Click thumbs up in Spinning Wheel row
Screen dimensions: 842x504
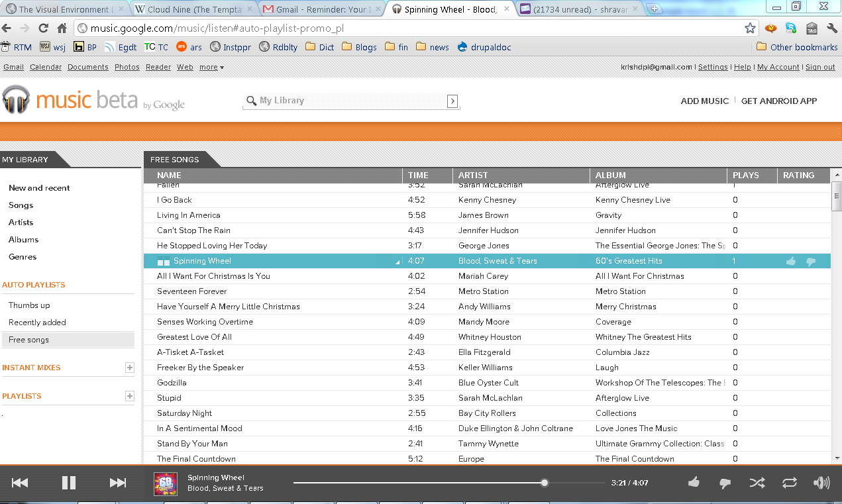pos(791,261)
